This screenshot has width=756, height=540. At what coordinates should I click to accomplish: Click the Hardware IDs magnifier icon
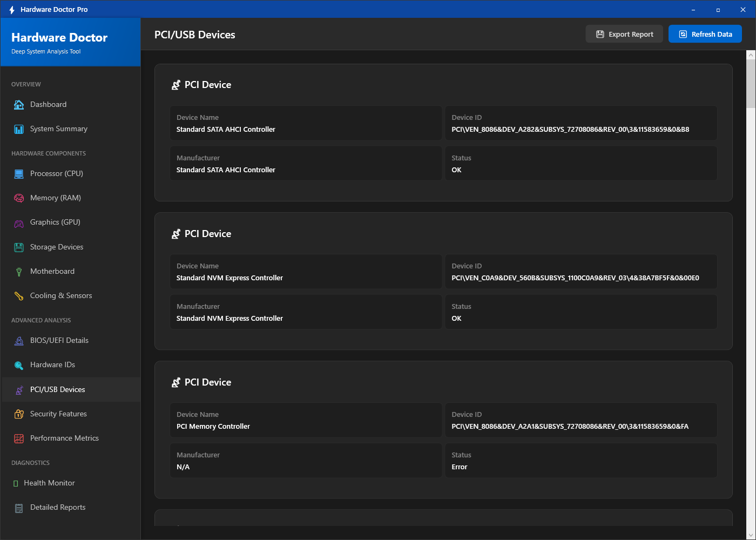pyautogui.click(x=19, y=365)
